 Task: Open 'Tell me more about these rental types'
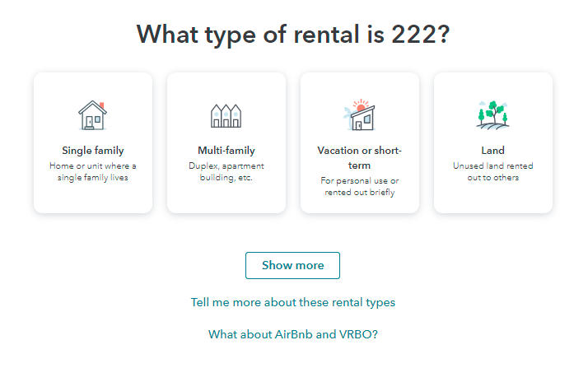pos(293,302)
